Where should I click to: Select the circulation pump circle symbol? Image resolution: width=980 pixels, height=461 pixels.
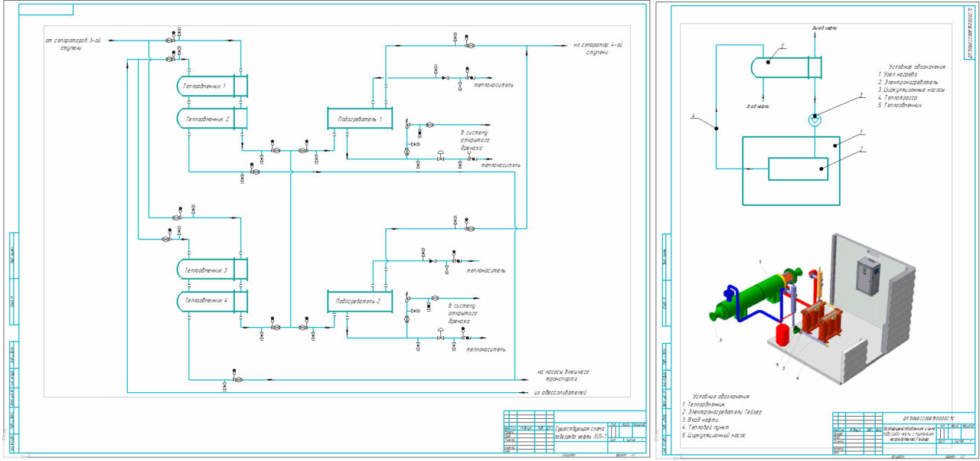tap(815, 120)
